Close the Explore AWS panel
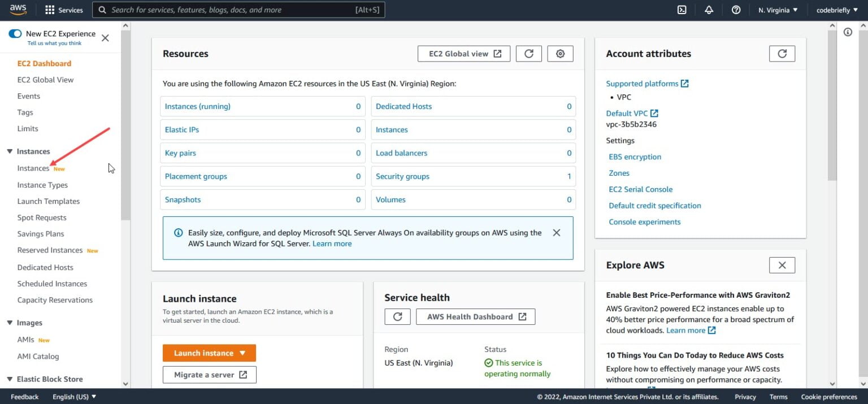 pyautogui.click(x=782, y=265)
